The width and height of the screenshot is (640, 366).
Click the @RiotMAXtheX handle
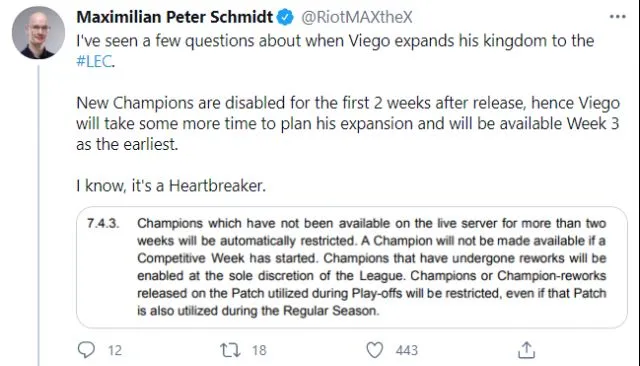click(357, 17)
